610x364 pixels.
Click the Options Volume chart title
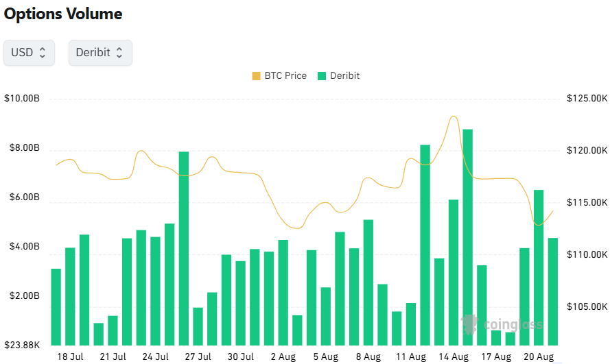pyautogui.click(x=63, y=14)
